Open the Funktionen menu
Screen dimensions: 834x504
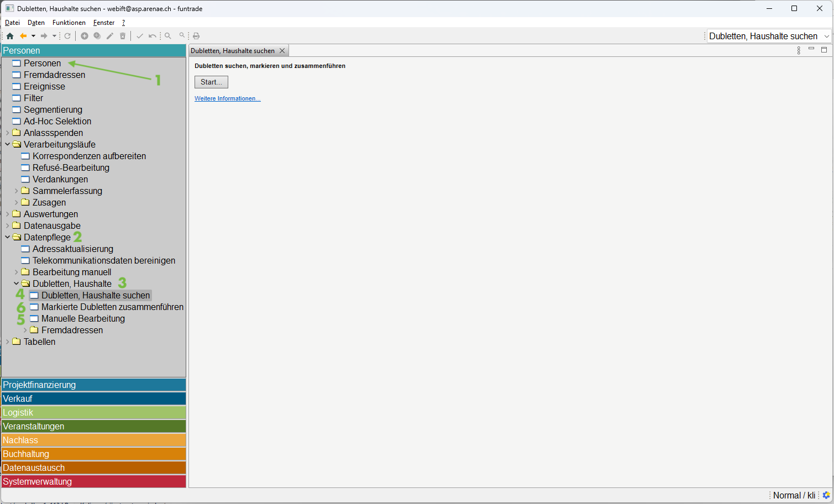(x=69, y=23)
